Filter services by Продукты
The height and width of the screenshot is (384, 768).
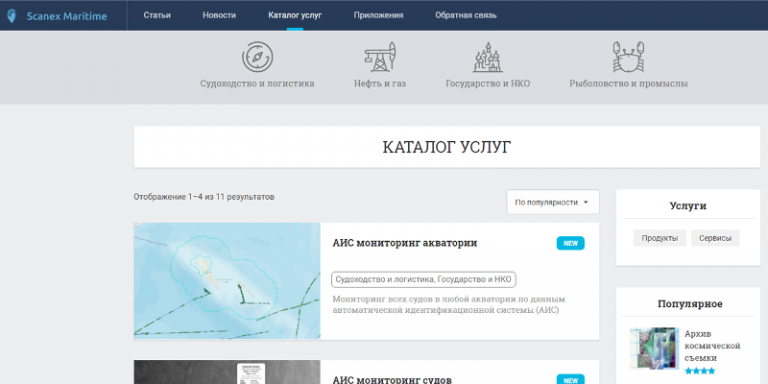pos(660,238)
